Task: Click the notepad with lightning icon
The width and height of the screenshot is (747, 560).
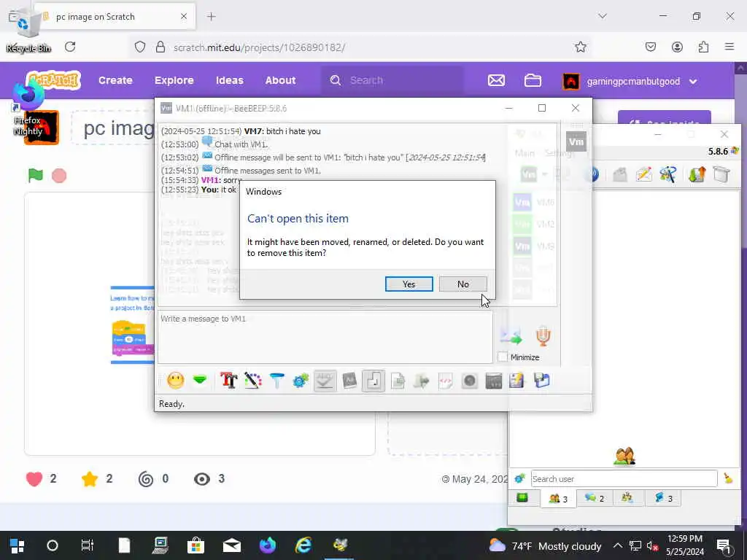Action: click(517, 381)
